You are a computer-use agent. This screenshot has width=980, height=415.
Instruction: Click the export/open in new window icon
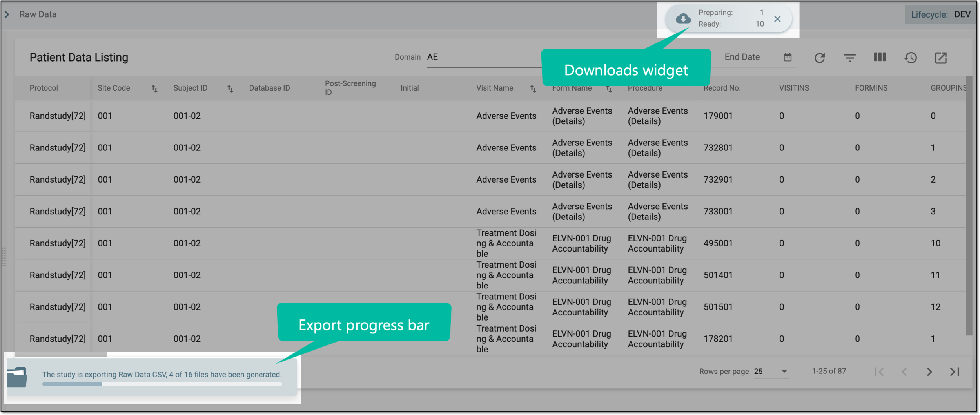point(941,58)
